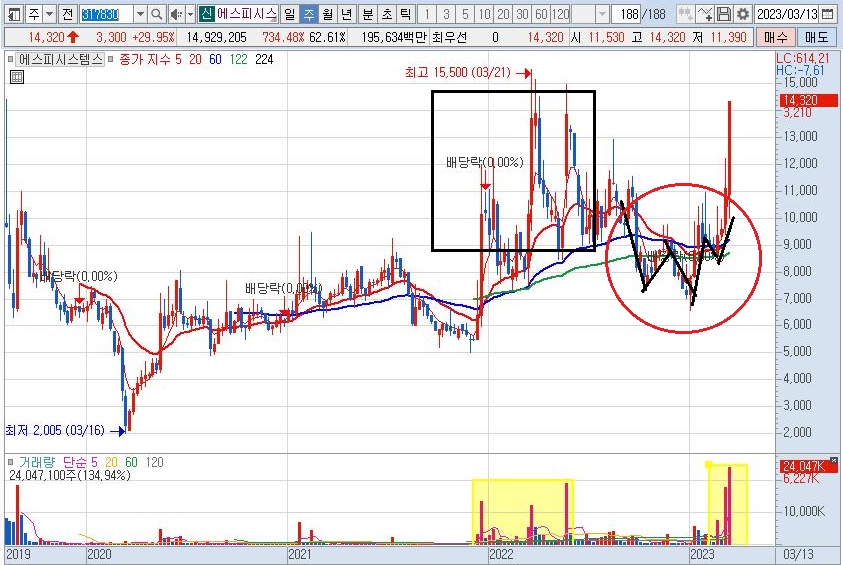Open the 주 market type dropdown arrow
Image resolution: width=843 pixels, height=565 pixels.
(x=49, y=14)
